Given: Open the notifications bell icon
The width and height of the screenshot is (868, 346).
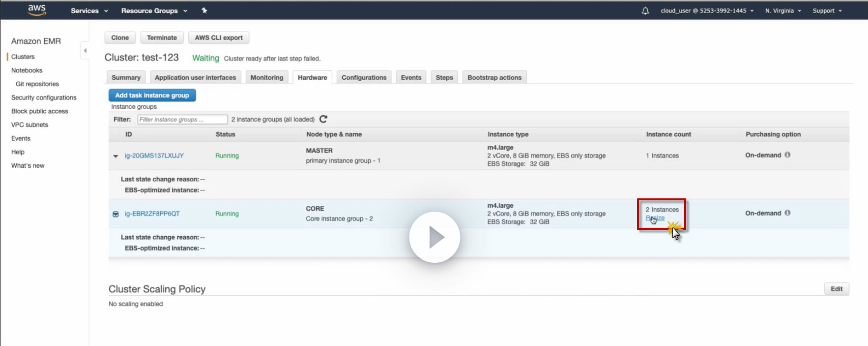Looking at the screenshot, I should (645, 11).
